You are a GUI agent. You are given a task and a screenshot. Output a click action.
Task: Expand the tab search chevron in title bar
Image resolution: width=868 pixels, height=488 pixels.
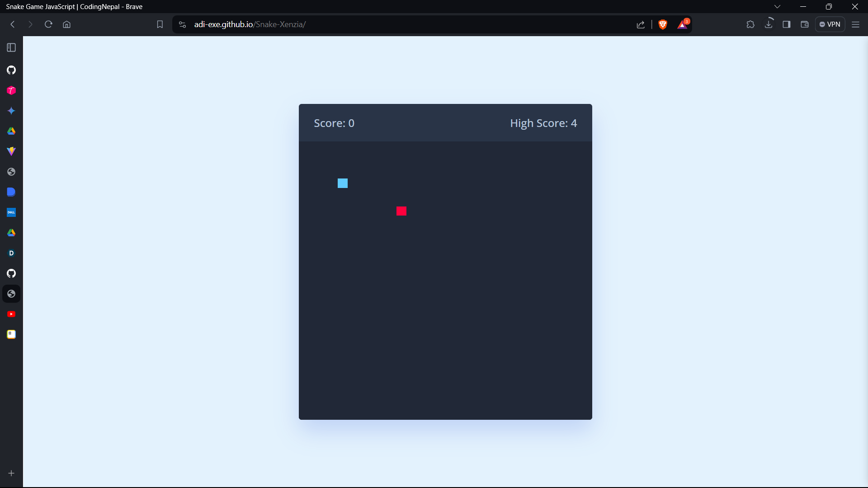[x=777, y=6]
